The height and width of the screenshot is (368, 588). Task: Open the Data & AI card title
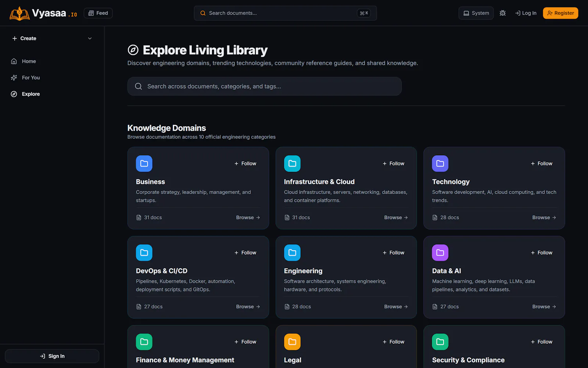tap(447, 271)
